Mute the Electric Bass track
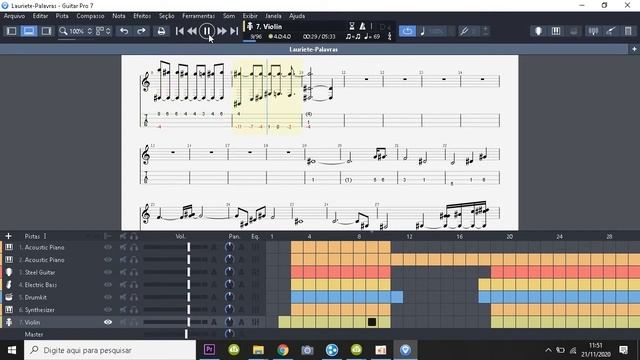Image resolution: width=640 pixels, height=360 pixels. coord(123,284)
